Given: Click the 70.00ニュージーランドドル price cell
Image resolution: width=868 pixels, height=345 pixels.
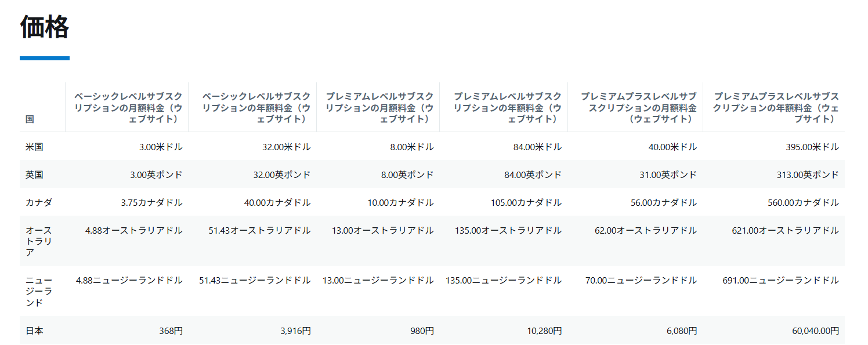Looking at the screenshot, I should [x=641, y=281].
